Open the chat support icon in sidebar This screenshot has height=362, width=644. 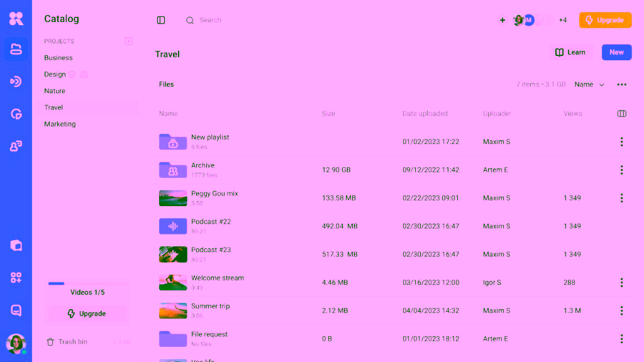[16, 310]
